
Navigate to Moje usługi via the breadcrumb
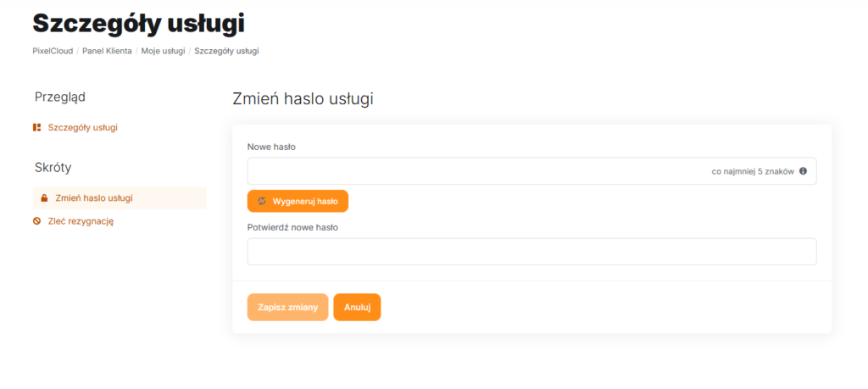pos(163,51)
